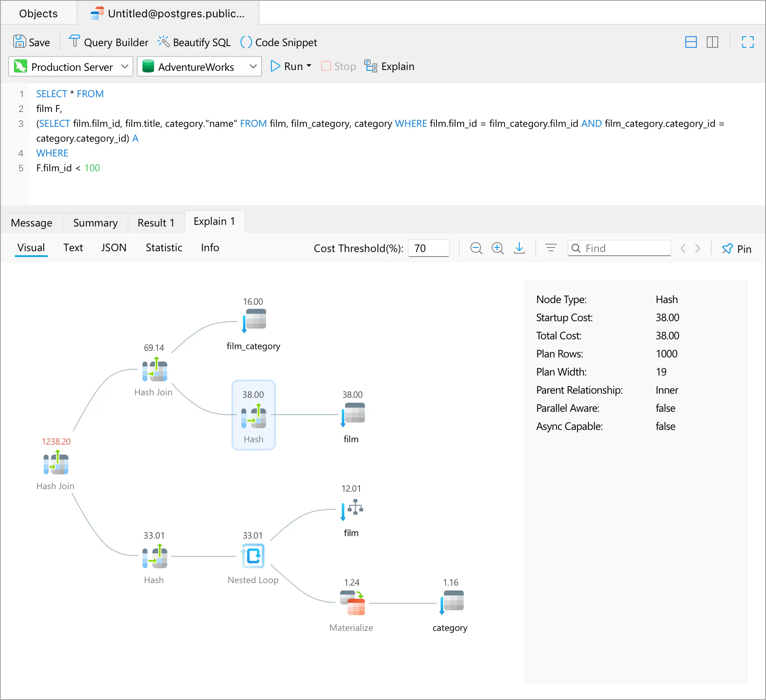Switch to Text explain view
This screenshot has width=766, height=700.
point(73,248)
